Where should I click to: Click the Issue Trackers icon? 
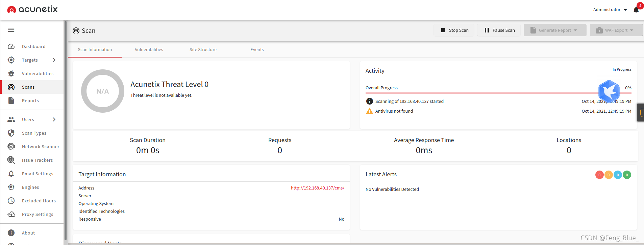click(x=11, y=160)
